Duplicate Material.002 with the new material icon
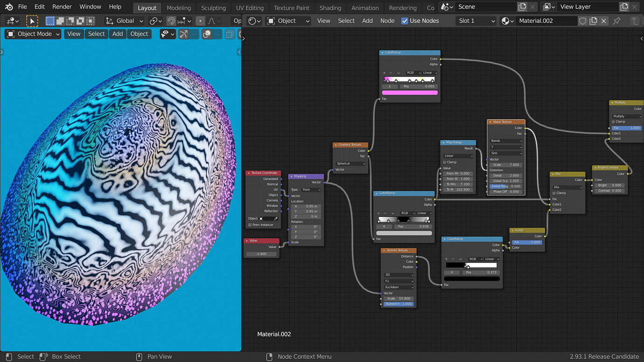Viewport: 644px width, 362px height. tap(593, 21)
